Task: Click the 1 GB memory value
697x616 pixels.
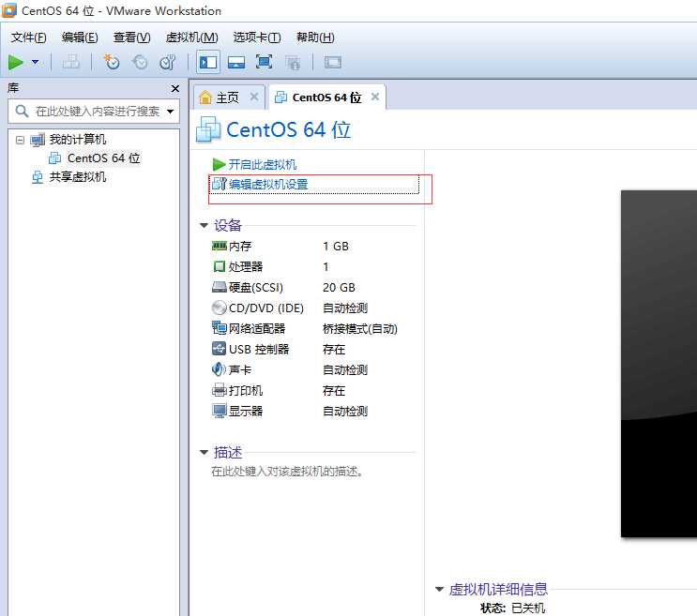Action: pos(336,246)
